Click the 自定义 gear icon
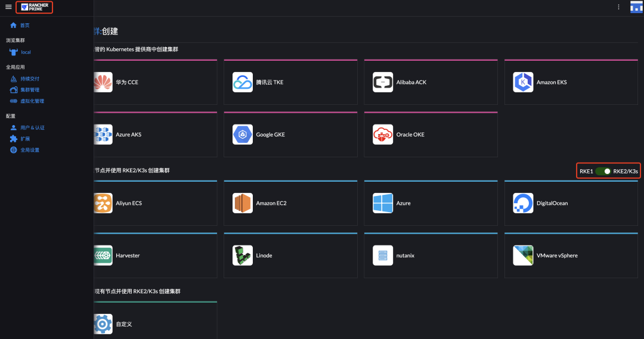 [x=103, y=324]
